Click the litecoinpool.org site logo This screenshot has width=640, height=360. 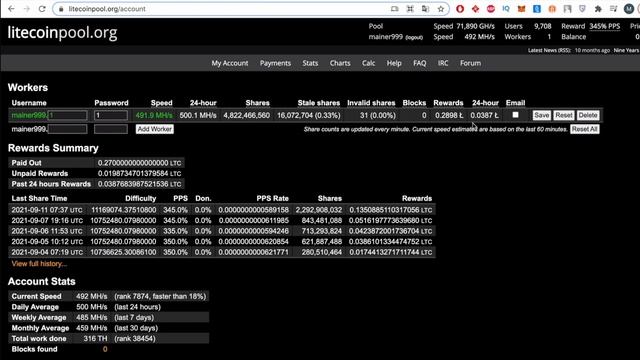62,32
